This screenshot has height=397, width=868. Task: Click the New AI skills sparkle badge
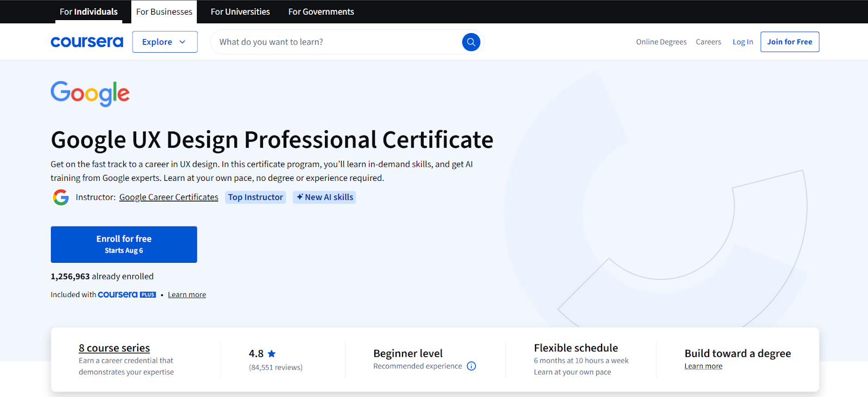coord(324,197)
